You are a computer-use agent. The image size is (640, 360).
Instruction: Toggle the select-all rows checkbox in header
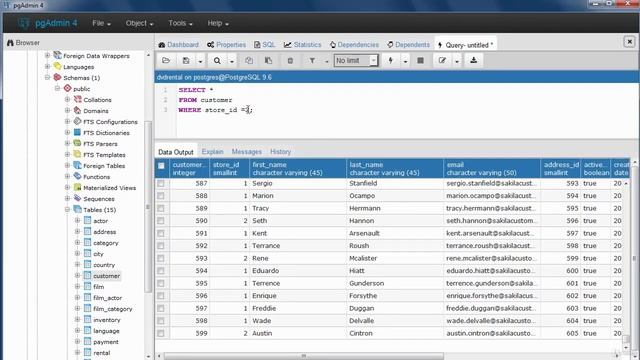coord(161,166)
